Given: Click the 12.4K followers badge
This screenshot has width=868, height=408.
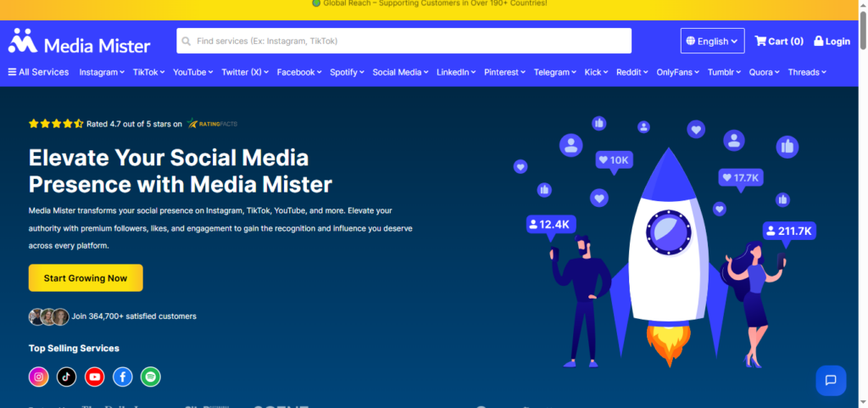Looking at the screenshot, I should [551, 224].
